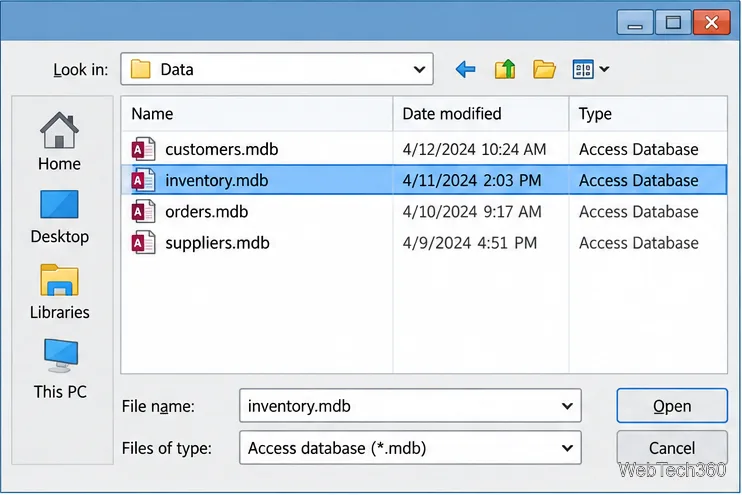Viewport: 742px width, 495px height.
Task: Expand the Files of type dropdown
Action: (x=567, y=448)
